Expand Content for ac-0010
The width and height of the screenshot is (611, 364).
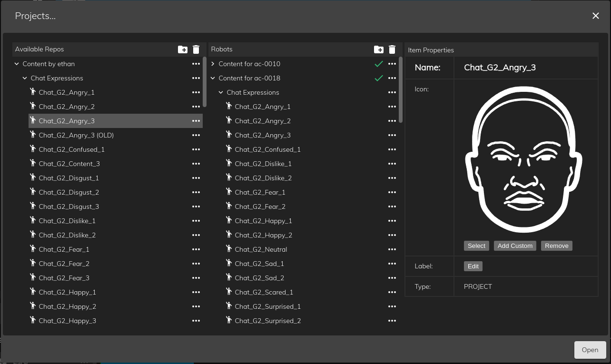(213, 64)
